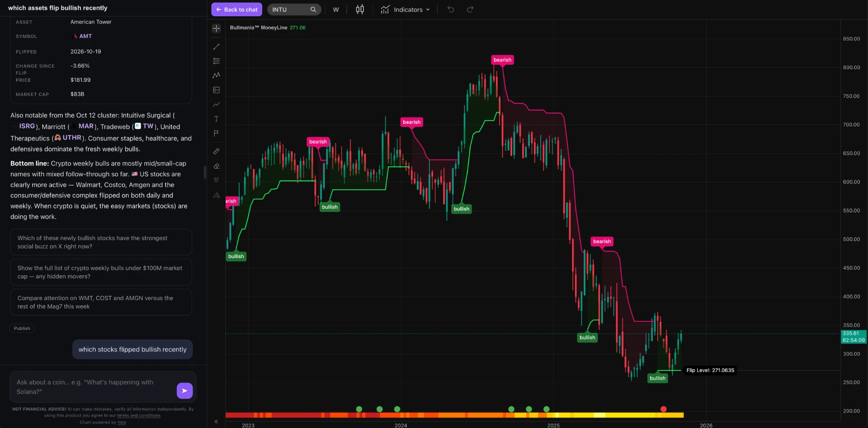Screen dimensions: 868x428
Task: Select the freehand brush tool
Action: 216,104
